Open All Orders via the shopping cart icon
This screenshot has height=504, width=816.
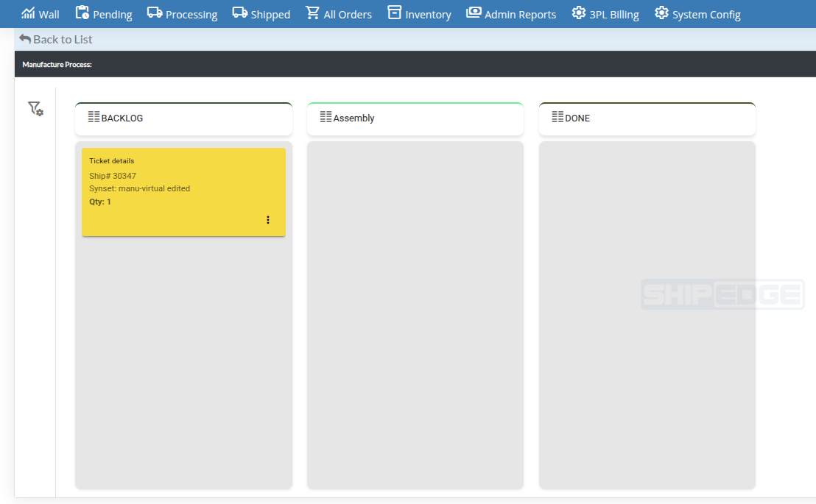(x=313, y=13)
